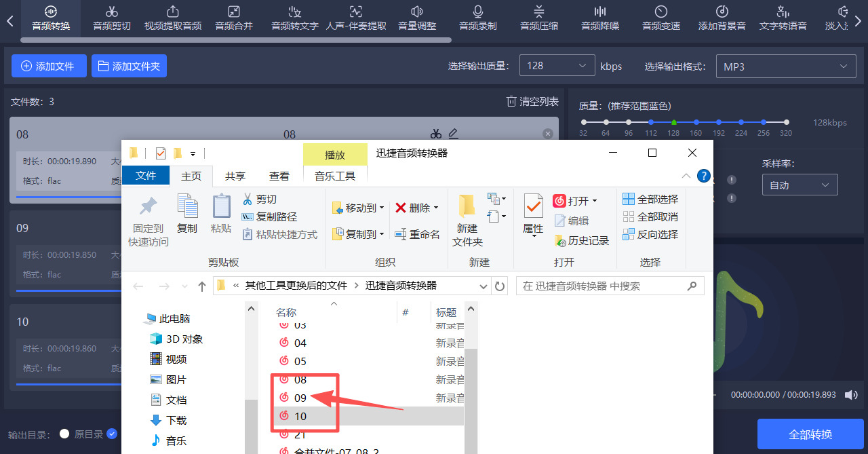
Task: Open the 人声-伴奏提取 tool
Action: 356,18
